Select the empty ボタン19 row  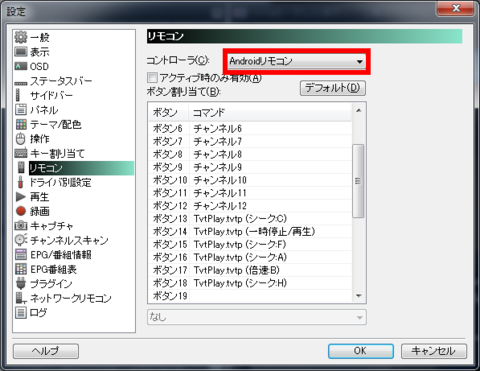[x=250, y=296]
